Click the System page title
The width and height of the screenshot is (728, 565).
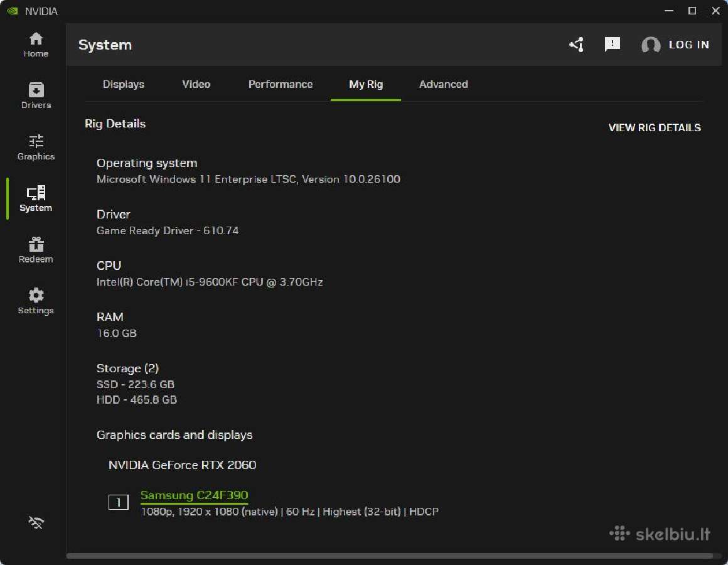105,45
